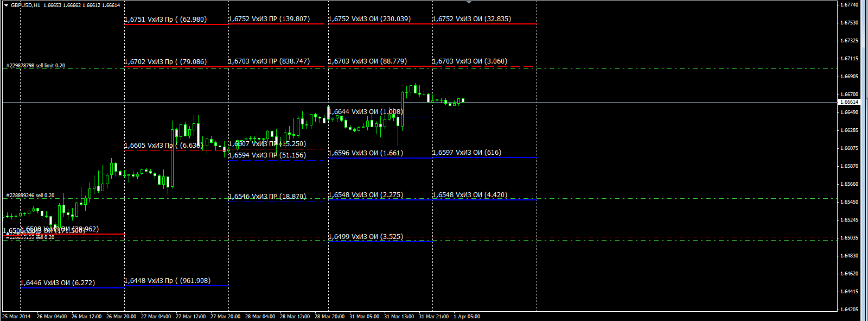
Task: Click the 1.66905 value on price scale
Action: 850,77
